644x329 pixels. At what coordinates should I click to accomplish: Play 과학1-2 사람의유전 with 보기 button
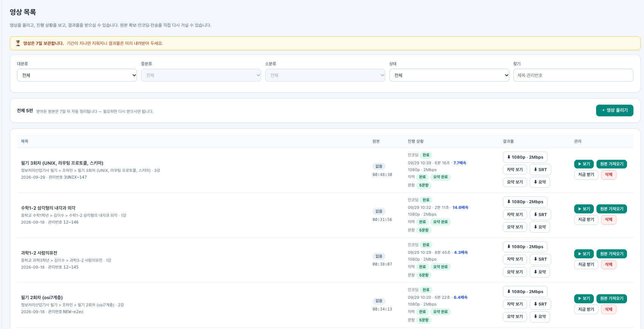point(584,254)
